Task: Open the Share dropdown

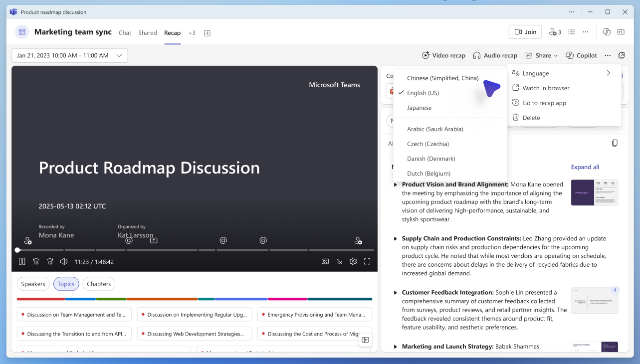Action: pyautogui.click(x=541, y=55)
